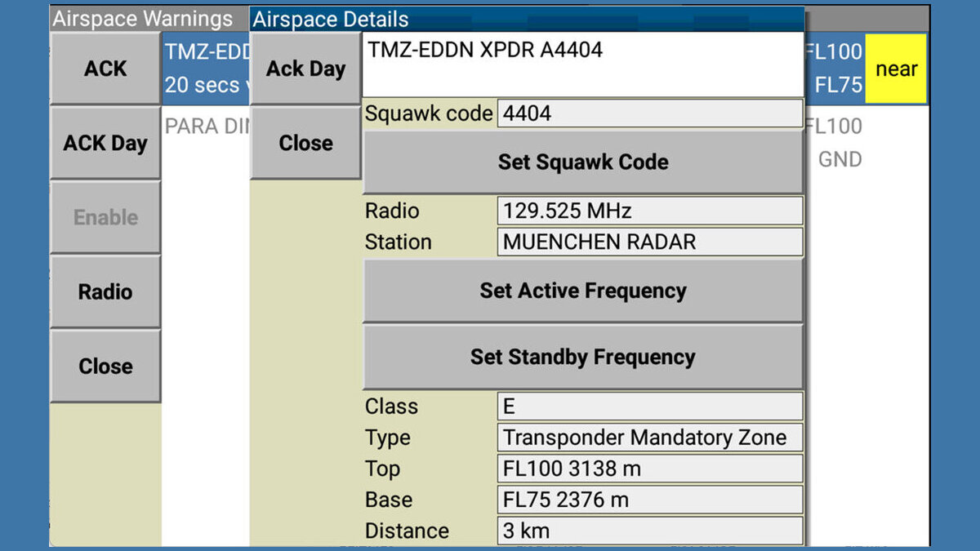Click the Base field FL75 2376 m
The width and height of the screenshot is (980, 551).
649,500
